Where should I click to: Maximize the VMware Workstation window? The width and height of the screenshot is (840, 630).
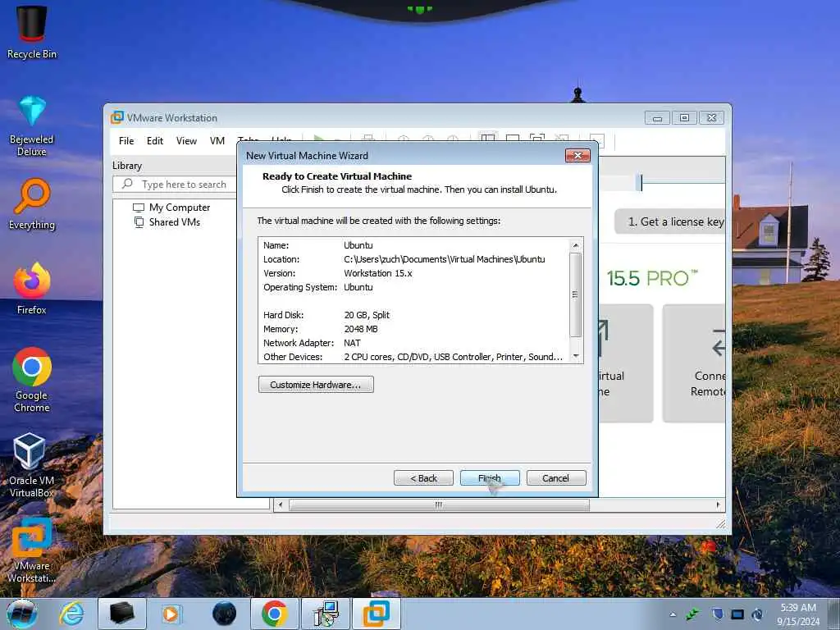click(x=684, y=117)
